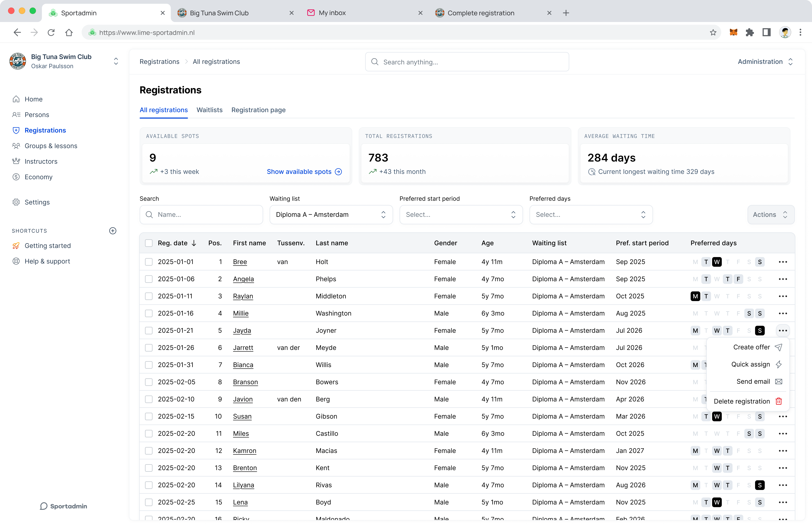Open the Economy section in sidebar

coord(38,177)
